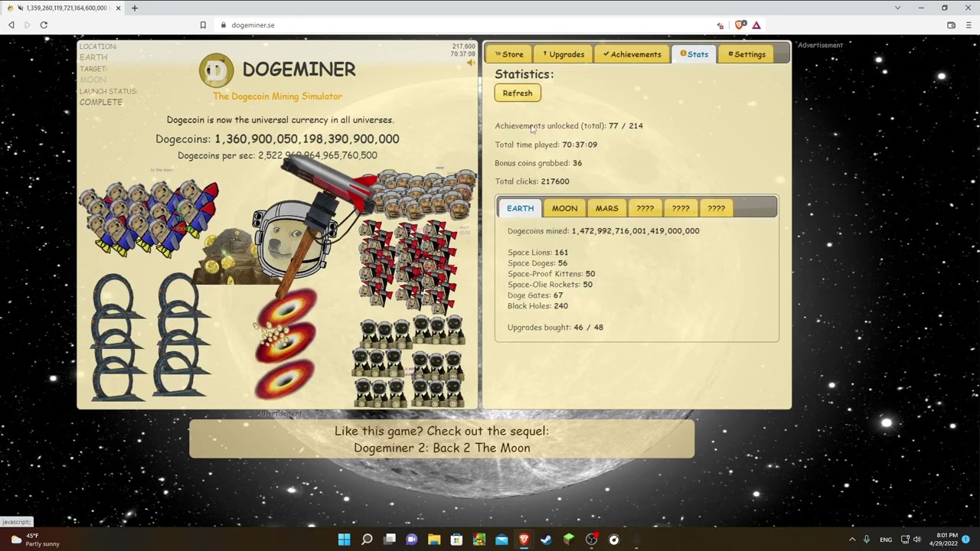980x551 pixels.
Task: Switch to MARS statistics tab
Action: pos(606,208)
